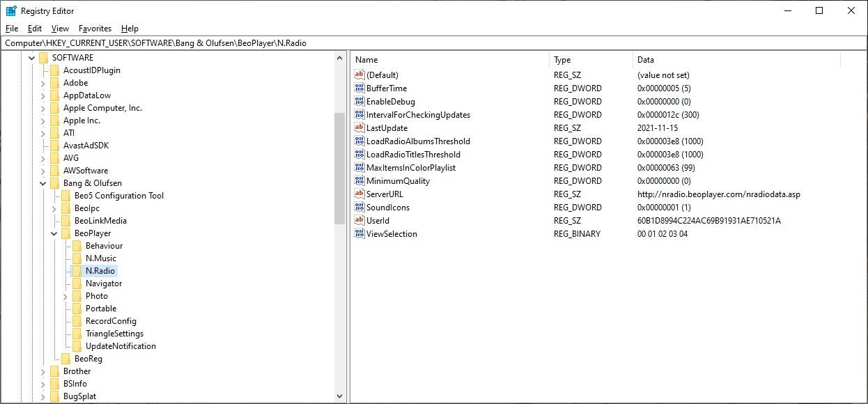Click the UserId string icon

[359, 221]
